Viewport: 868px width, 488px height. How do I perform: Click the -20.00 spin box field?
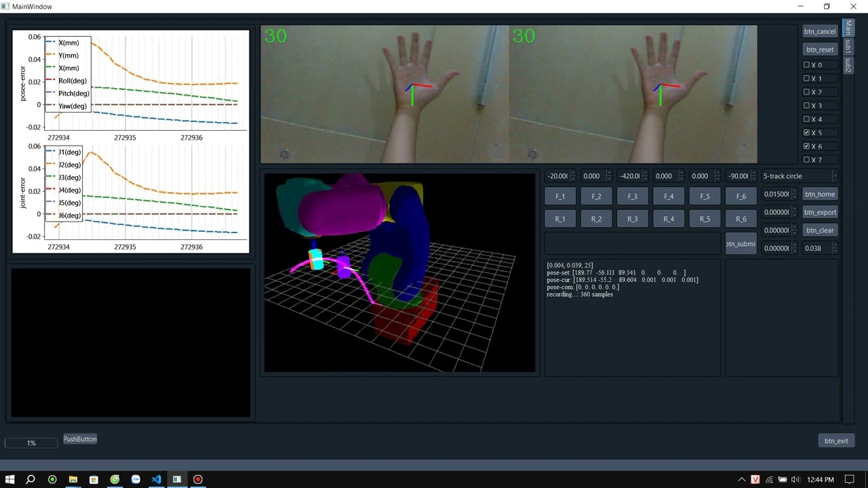click(560, 176)
